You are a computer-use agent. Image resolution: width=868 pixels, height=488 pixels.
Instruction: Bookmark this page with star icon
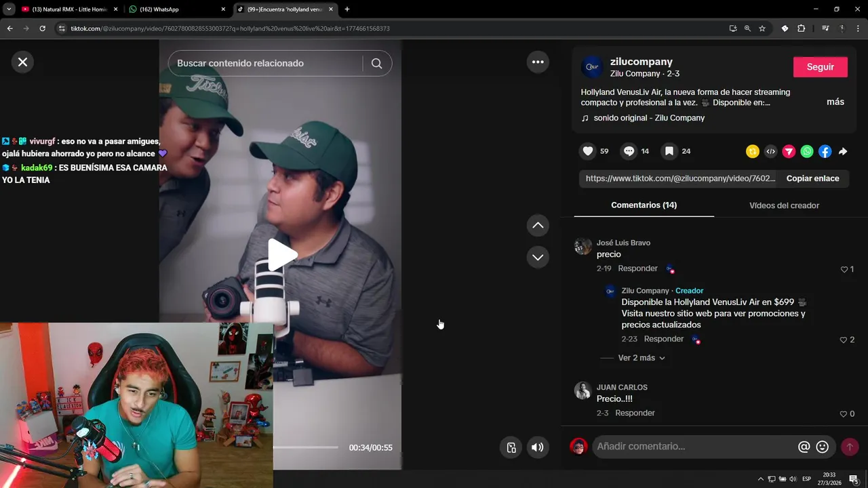click(762, 28)
